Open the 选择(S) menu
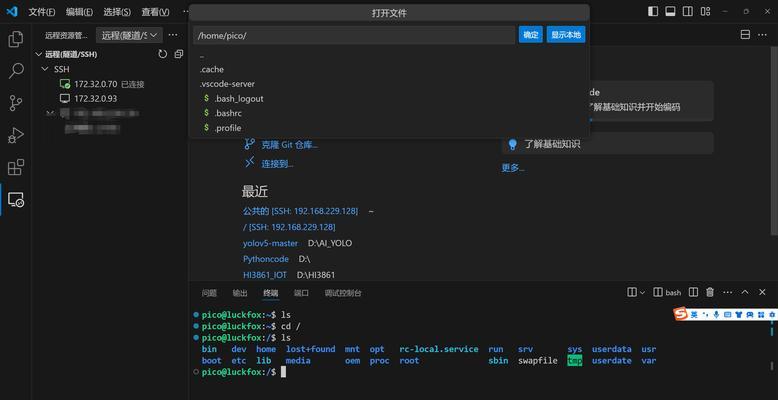The image size is (778, 400). tap(117, 12)
